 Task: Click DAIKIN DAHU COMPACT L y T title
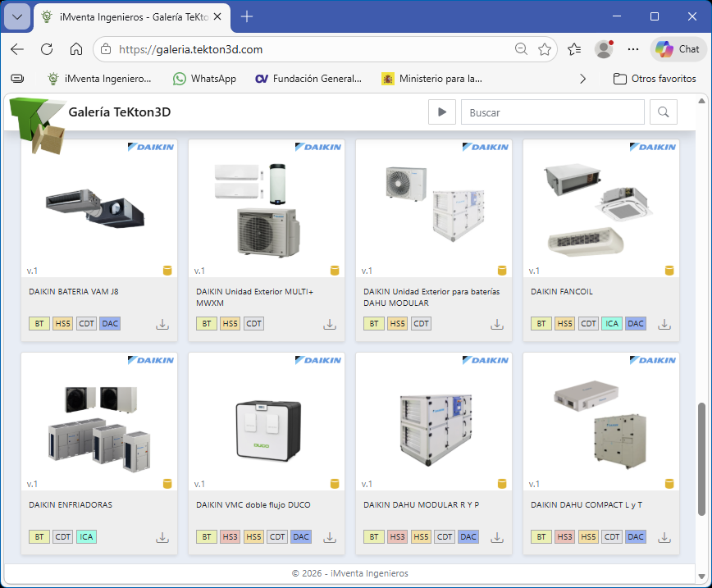click(586, 504)
